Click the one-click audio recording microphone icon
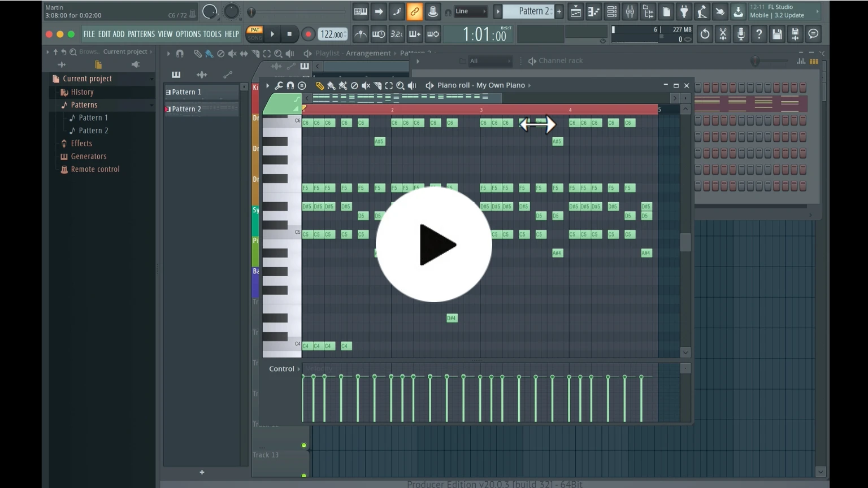Screen dimensions: 868x488 tap(741, 34)
